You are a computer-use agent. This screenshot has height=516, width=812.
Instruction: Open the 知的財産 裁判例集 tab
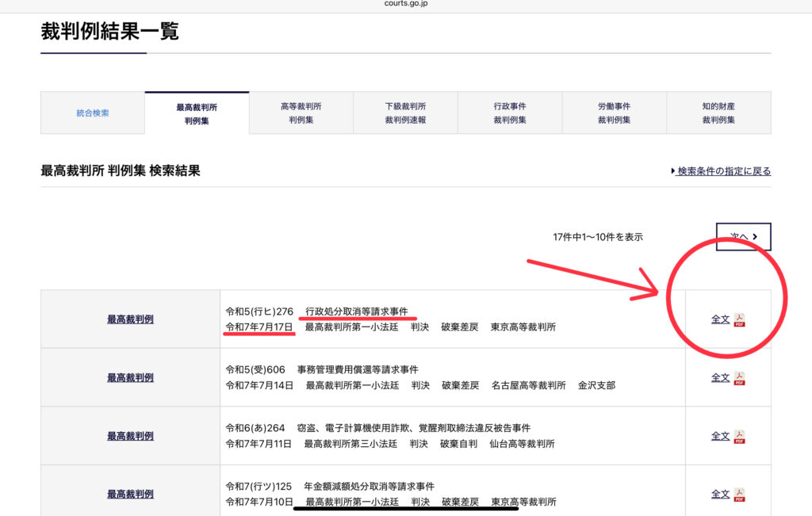pos(718,113)
